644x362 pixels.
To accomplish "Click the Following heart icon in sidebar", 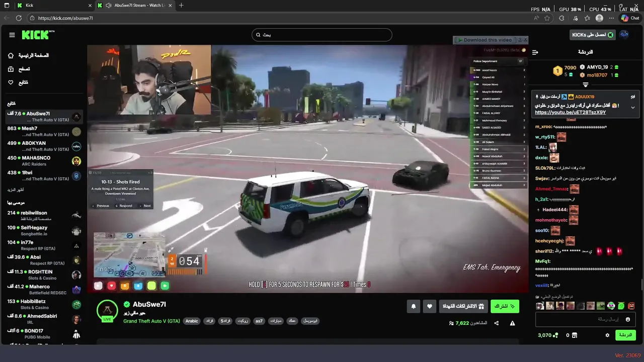I will (11, 82).
